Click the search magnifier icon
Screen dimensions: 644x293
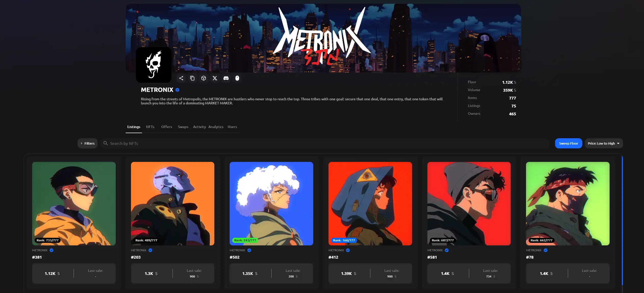point(106,143)
